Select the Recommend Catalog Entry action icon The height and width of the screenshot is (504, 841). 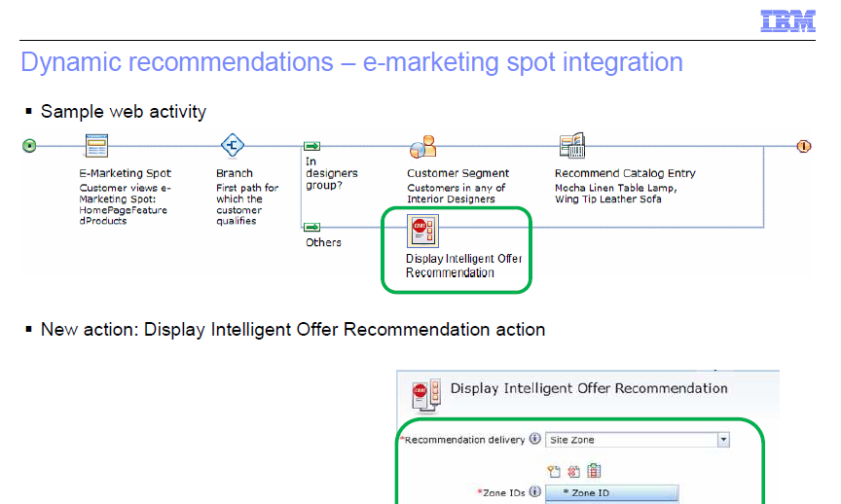[x=572, y=145]
